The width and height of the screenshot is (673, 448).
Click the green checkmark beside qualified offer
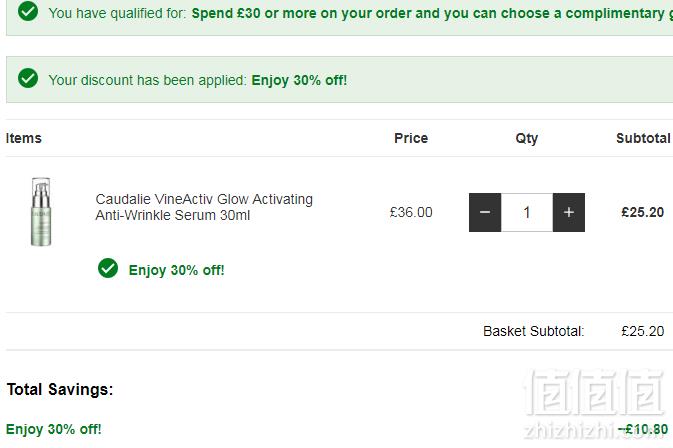point(28,12)
